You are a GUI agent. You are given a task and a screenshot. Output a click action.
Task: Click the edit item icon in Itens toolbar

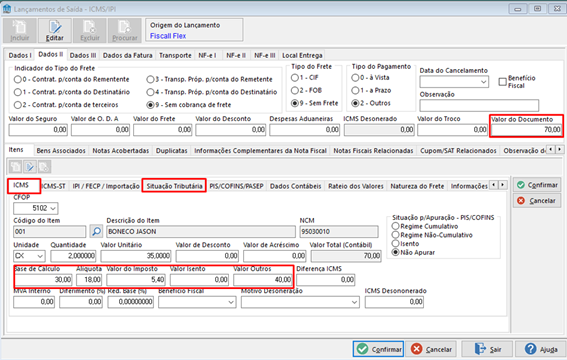(x=30, y=167)
